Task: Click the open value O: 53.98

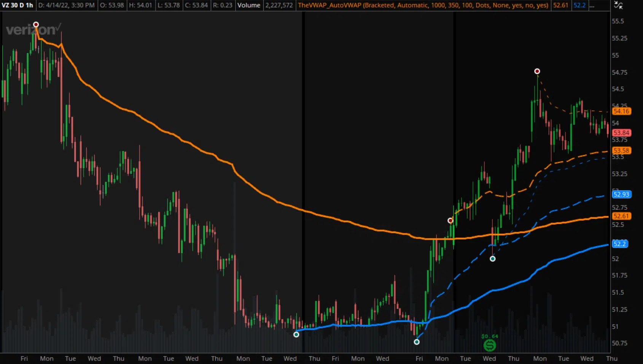Action: pyautogui.click(x=112, y=5)
